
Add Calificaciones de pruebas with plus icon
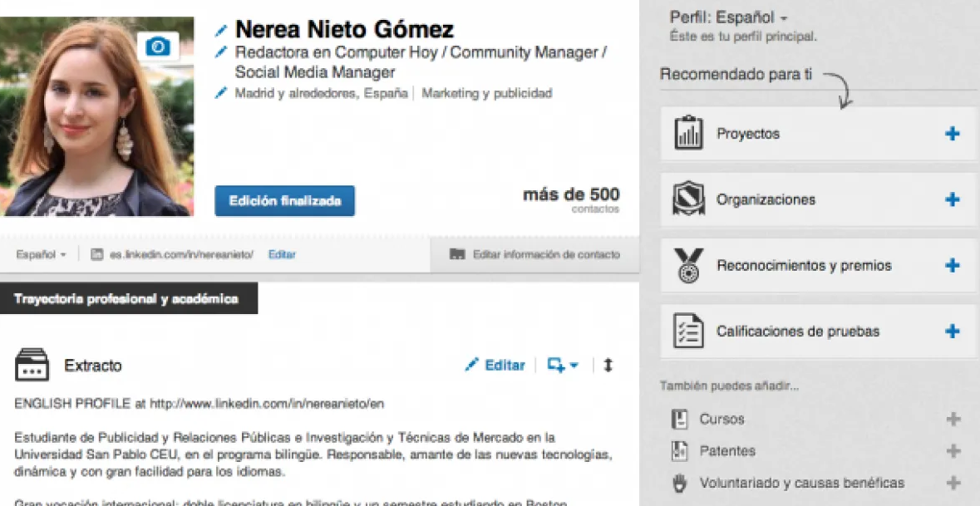[x=953, y=332]
